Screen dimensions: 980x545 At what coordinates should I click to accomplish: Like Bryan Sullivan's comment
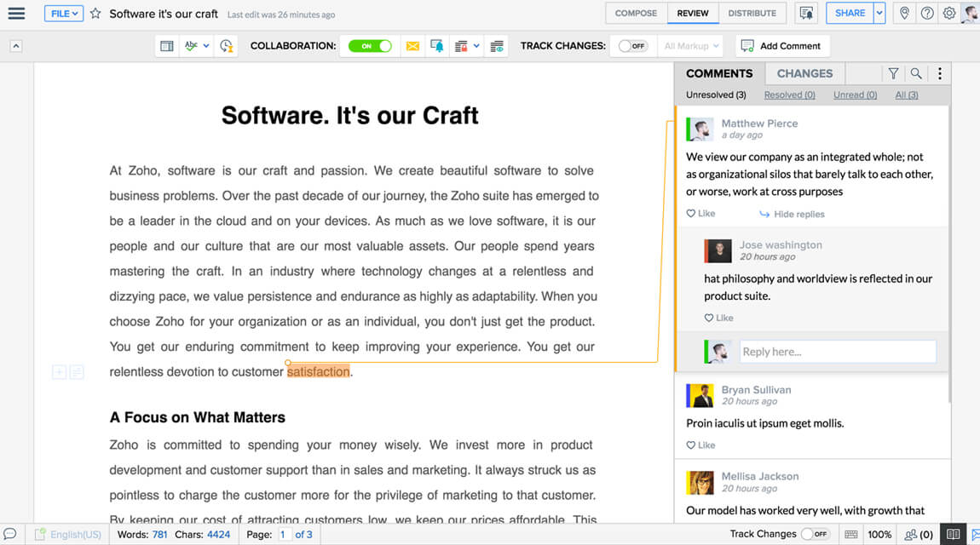click(701, 445)
